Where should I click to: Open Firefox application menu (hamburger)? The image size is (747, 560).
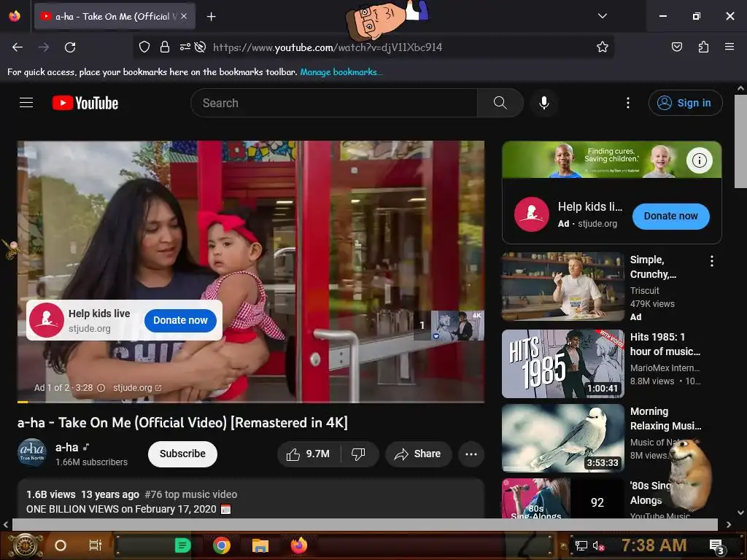coord(729,47)
